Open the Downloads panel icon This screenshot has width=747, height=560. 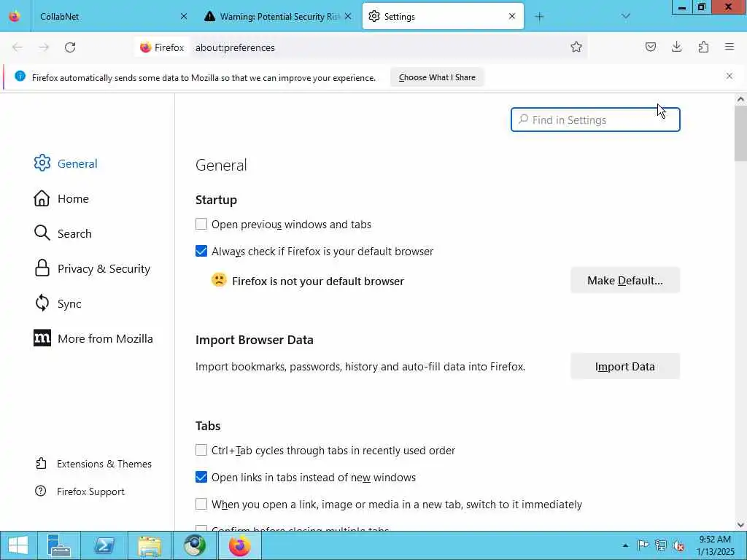(676, 47)
